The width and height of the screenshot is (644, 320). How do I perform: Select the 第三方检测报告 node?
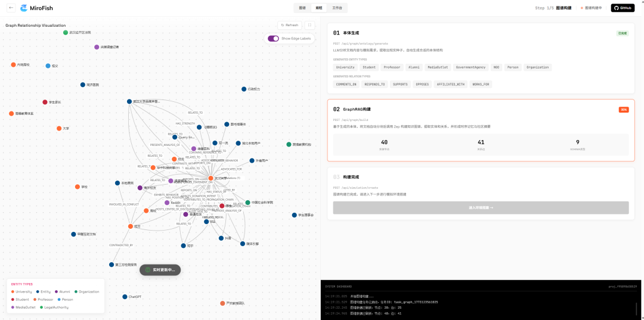click(x=112, y=265)
